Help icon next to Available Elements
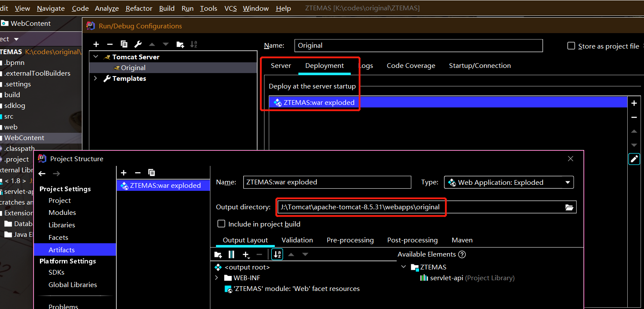Screen dimensions: 644x309 [462, 254]
